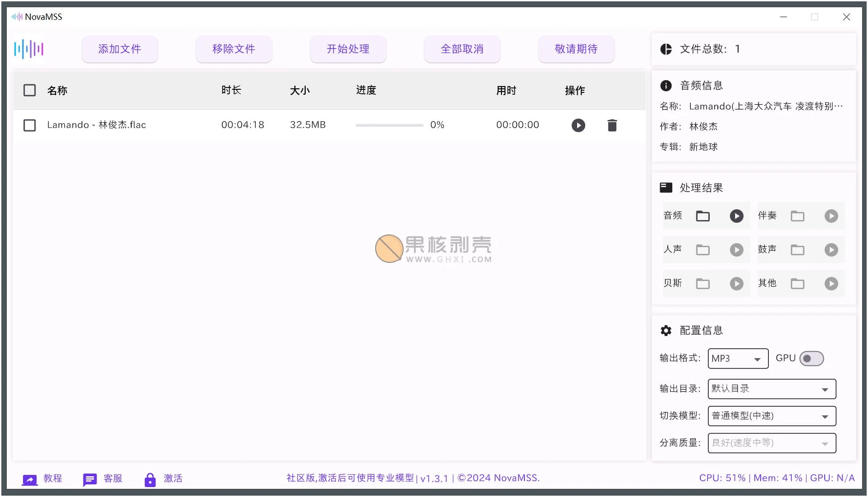Delete Lamando - 林俊杰.flac from the list
This screenshot has height=497, width=868.
(x=612, y=125)
